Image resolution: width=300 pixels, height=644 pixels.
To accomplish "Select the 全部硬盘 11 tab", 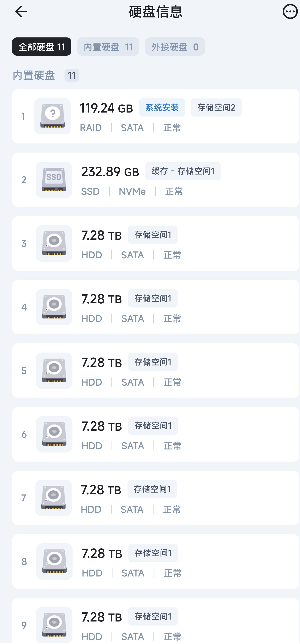I will pos(42,47).
